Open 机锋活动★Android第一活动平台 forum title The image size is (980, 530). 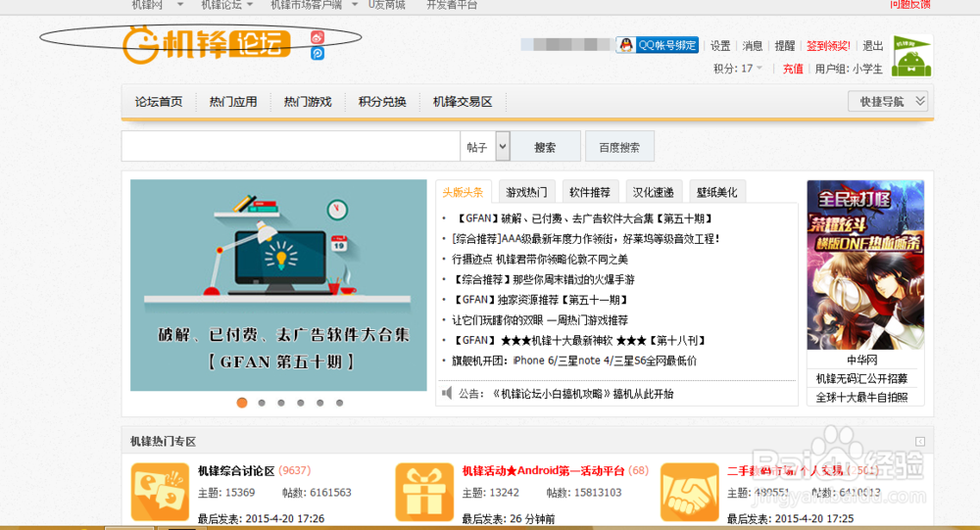[543, 470]
